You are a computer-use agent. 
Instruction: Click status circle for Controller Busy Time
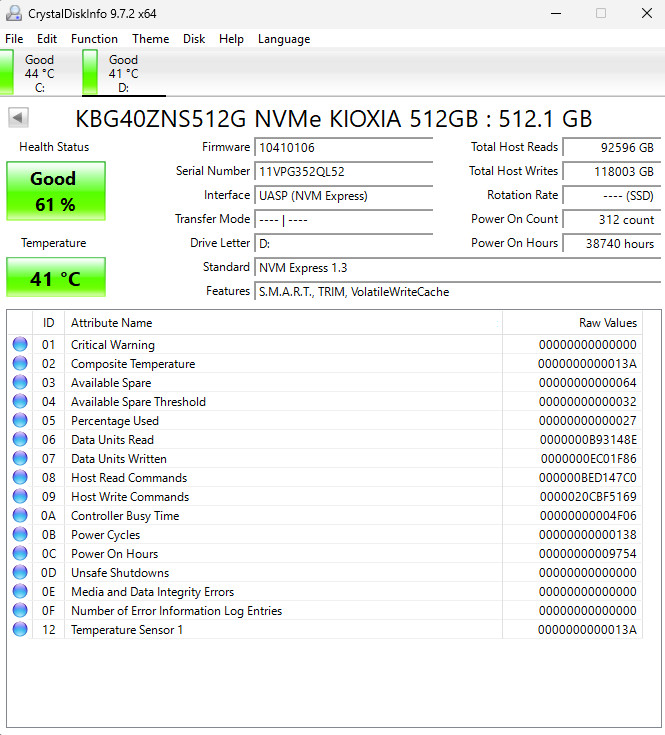coord(20,515)
